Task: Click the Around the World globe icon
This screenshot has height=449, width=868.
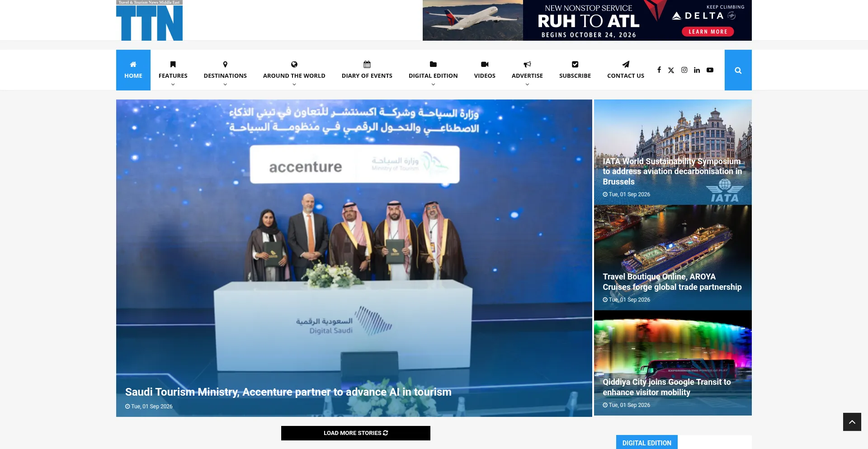Action: [294, 64]
